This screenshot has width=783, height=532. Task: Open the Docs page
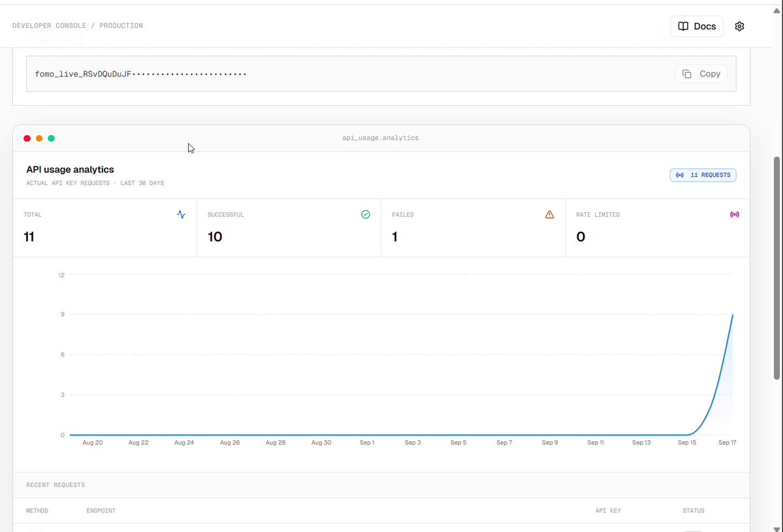click(697, 27)
